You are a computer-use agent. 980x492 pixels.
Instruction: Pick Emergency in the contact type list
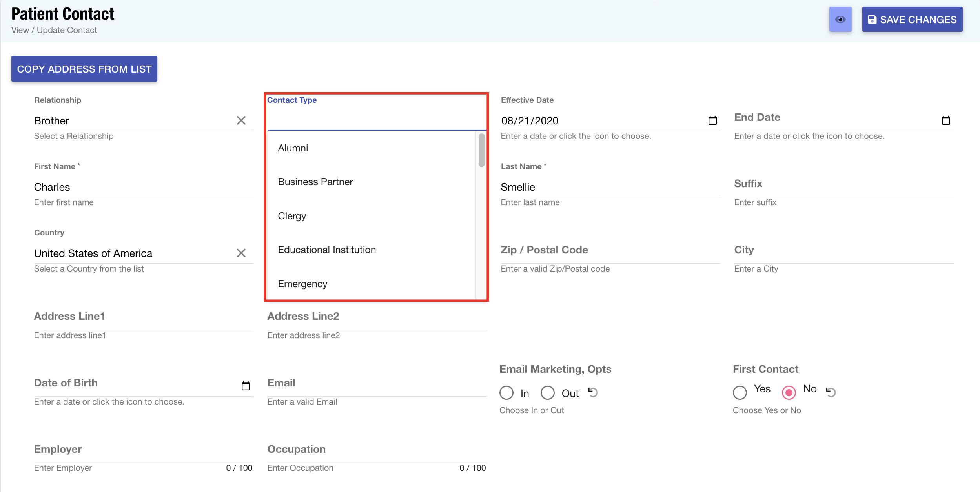302,284
